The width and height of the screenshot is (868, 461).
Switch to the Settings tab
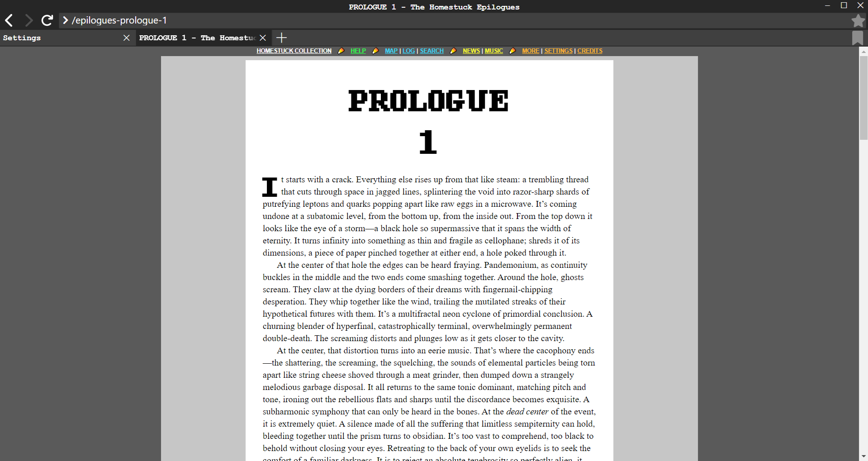coord(68,38)
